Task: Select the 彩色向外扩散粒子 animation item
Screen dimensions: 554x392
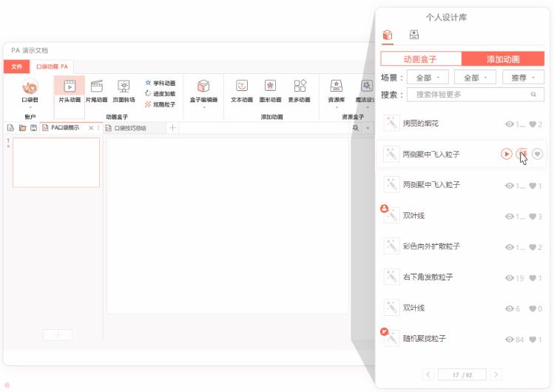Action: (462, 246)
